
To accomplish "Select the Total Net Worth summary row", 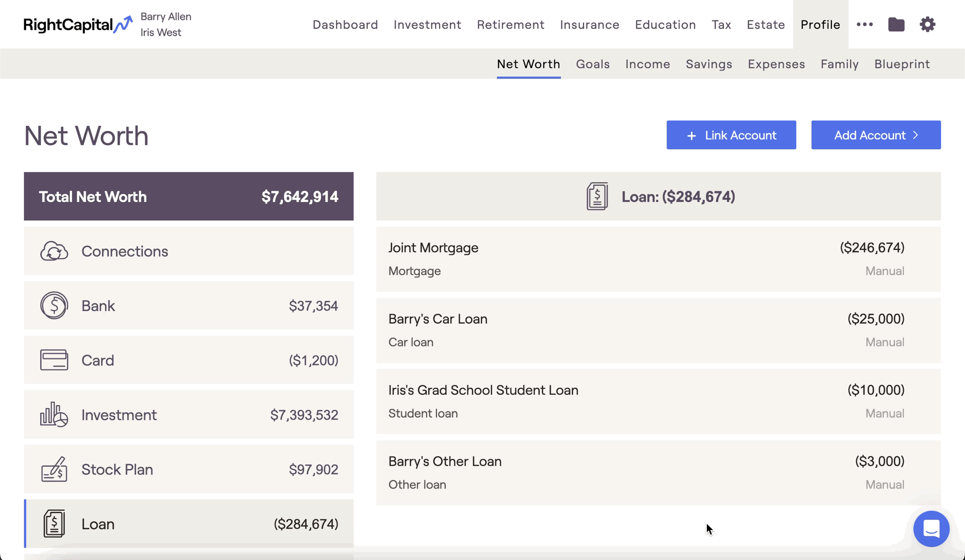I will tap(189, 196).
